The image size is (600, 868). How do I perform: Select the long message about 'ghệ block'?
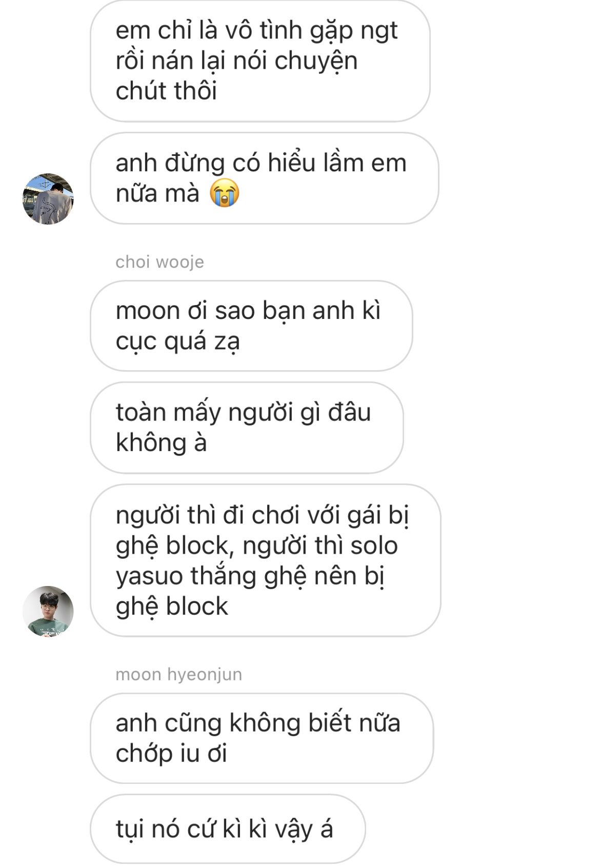(265, 560)
